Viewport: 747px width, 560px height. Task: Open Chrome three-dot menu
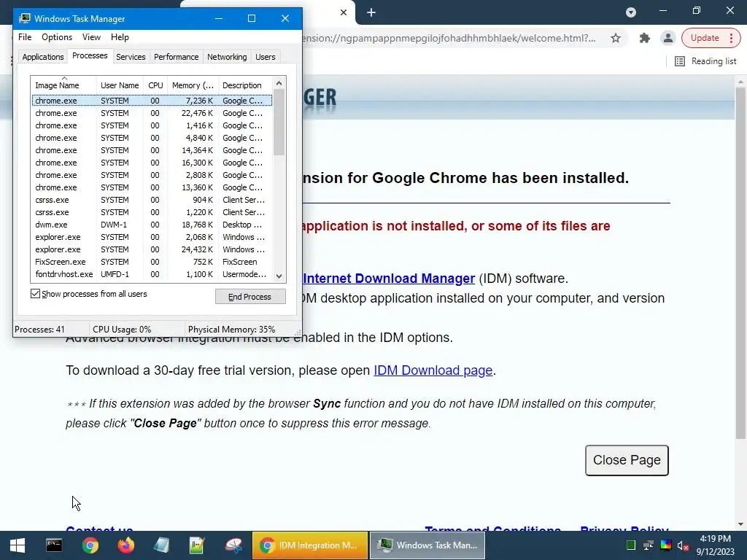click(731, 38)
